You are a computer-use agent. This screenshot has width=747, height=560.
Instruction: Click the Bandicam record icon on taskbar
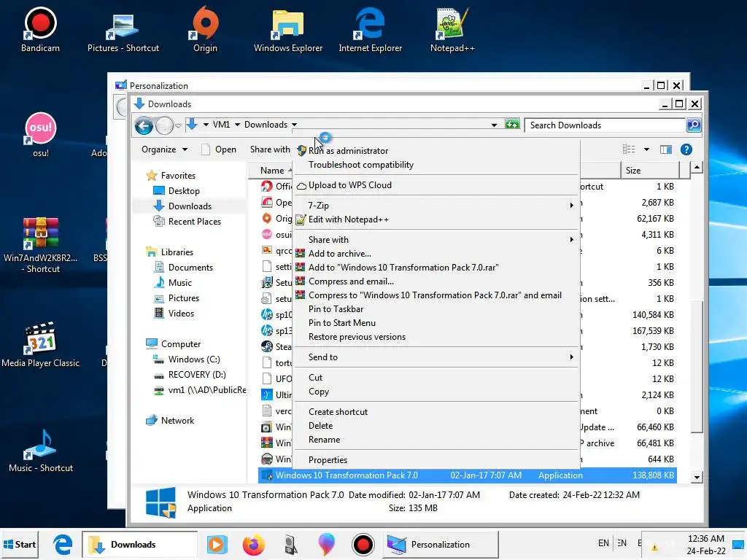click(x=363, y=545)
